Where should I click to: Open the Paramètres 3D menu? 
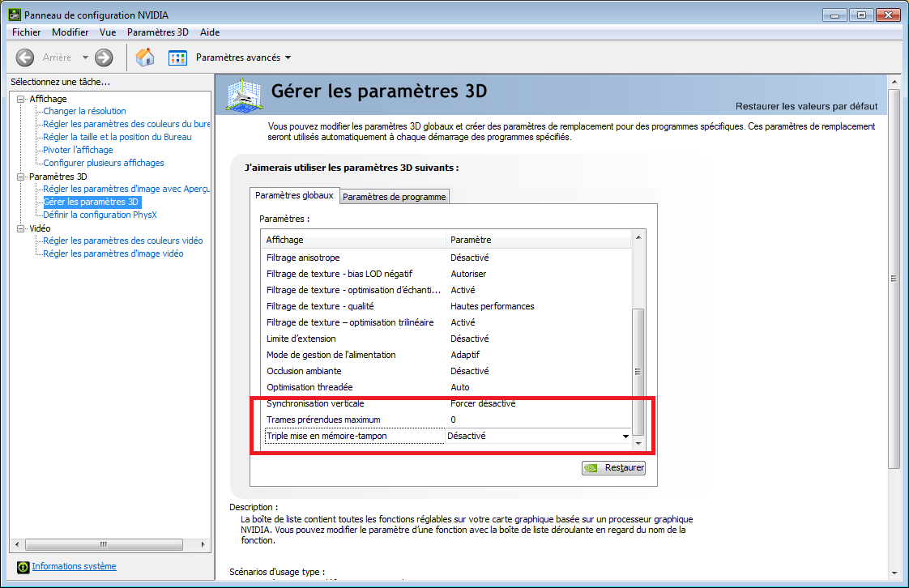pos(158,32)
